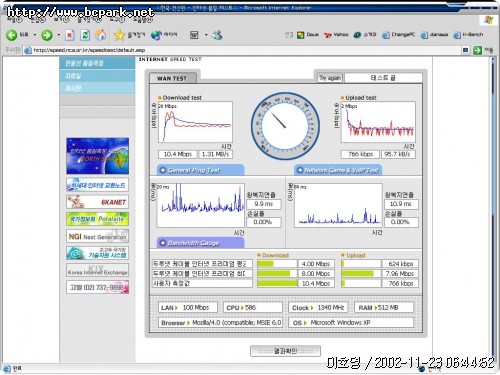This screenshot has width=500, height=375.
Task: Open the first menu bar item (File)
Action: 14,20
